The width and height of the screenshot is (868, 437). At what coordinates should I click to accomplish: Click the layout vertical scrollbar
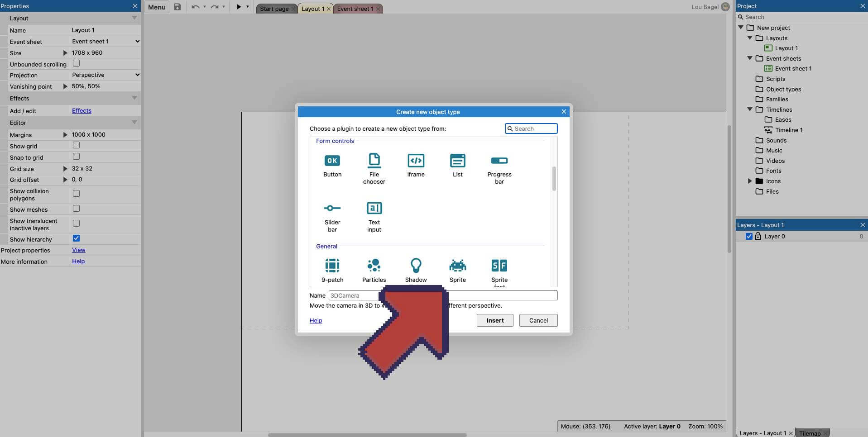[x=729, y=189]
